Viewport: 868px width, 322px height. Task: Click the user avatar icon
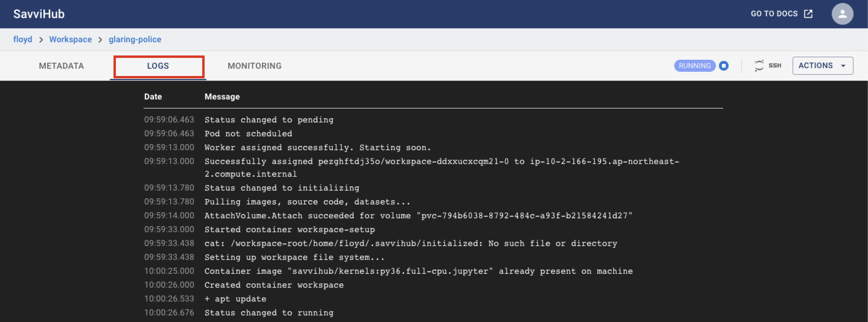point(842,14)
